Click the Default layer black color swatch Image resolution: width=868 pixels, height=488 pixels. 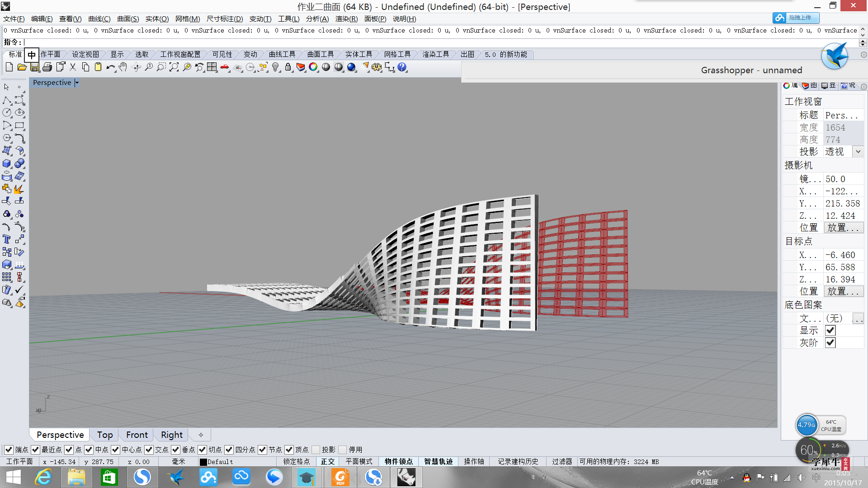point(203,462)
